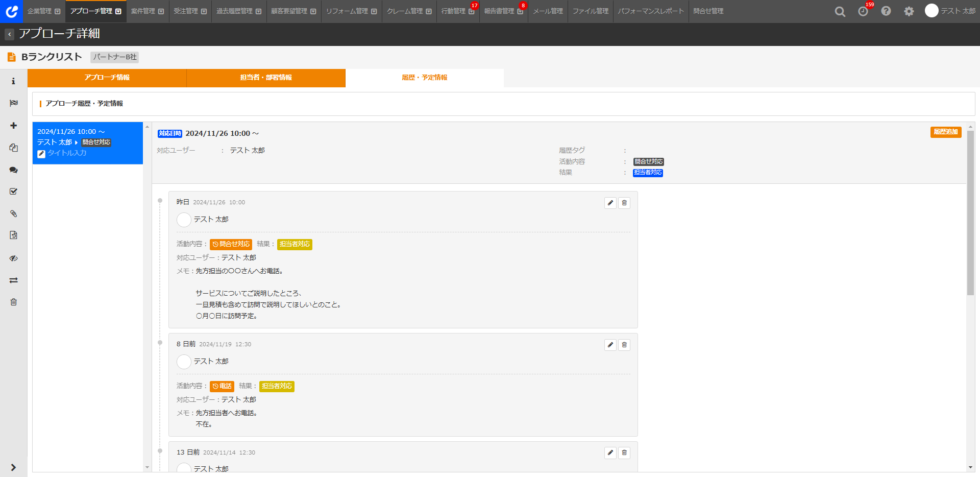
Task: Click the orange document icon beside Bランクリスト
Action: coord(11,57)
